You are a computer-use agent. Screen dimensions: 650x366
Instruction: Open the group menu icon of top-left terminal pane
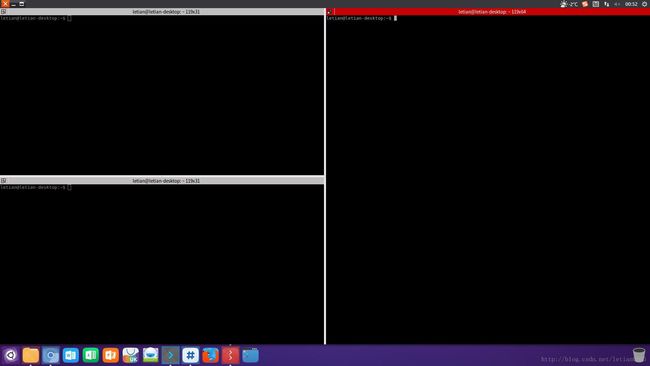coord(3,12)
